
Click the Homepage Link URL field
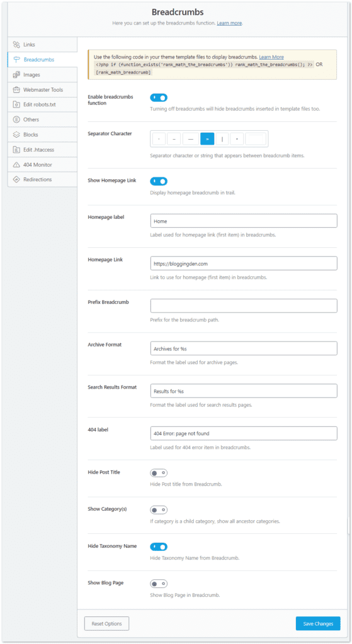244,264
